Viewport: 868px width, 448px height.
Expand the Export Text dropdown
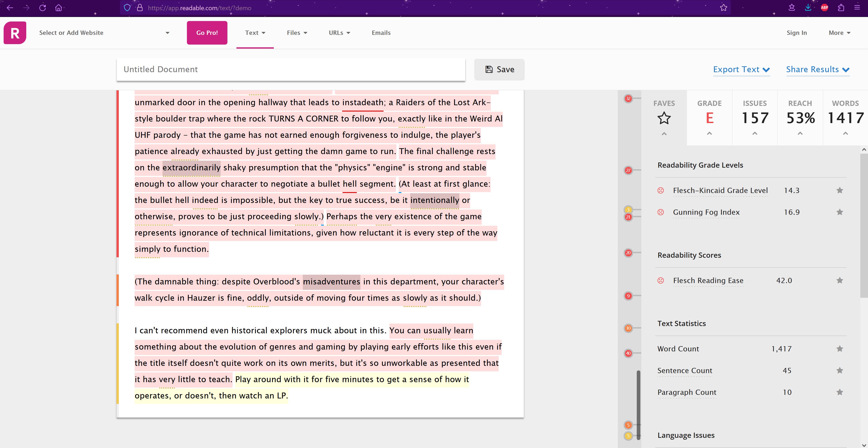click(741, 69)
